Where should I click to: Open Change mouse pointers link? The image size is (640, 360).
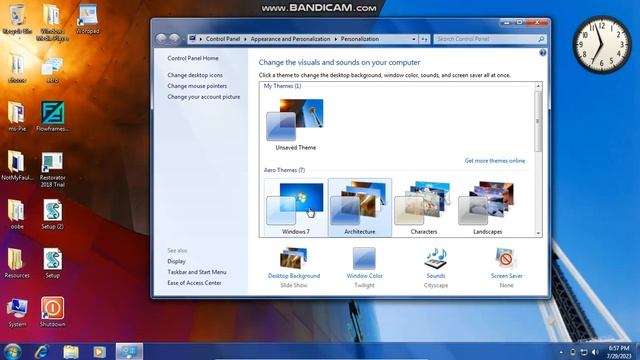[x=197, y=86]
